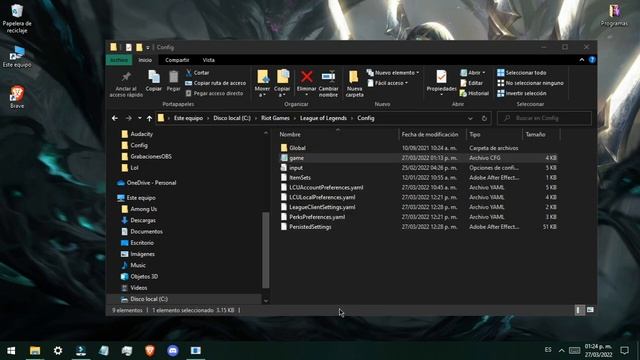Create a Nueva carpeta
Screen dimensions: 640x360
coord(354,83)
